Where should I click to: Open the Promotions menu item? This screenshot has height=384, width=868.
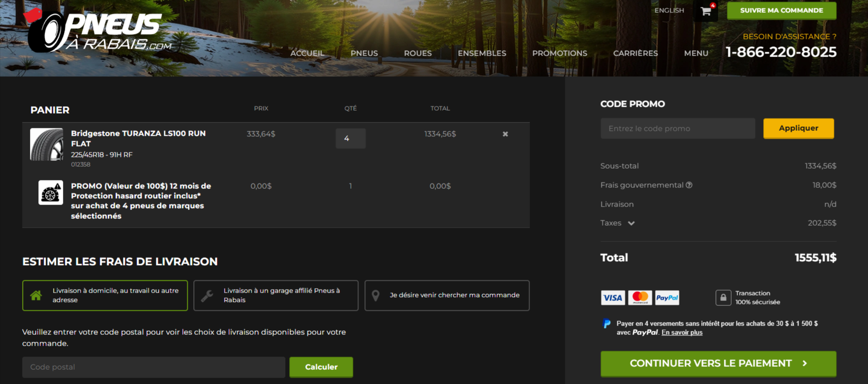(x=559, y=53)
